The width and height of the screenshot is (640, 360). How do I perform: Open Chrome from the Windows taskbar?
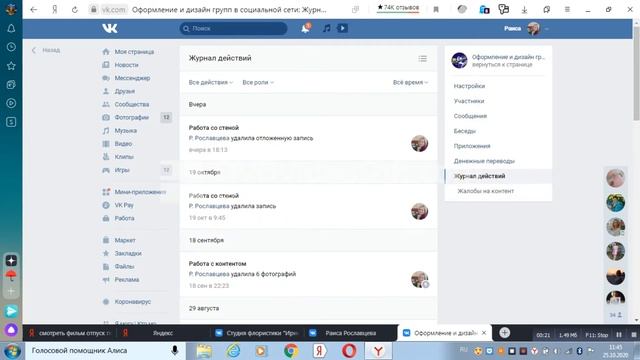pyautogui.click(x=291, y=351)
